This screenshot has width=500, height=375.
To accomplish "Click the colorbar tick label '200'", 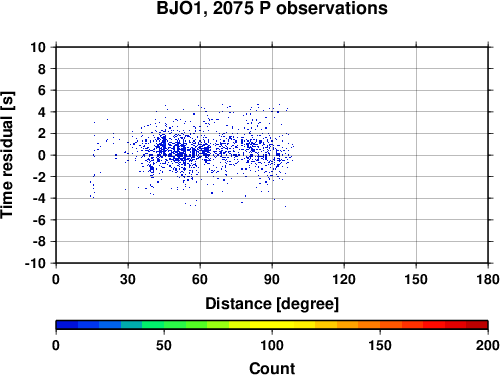I will [488, 345].
